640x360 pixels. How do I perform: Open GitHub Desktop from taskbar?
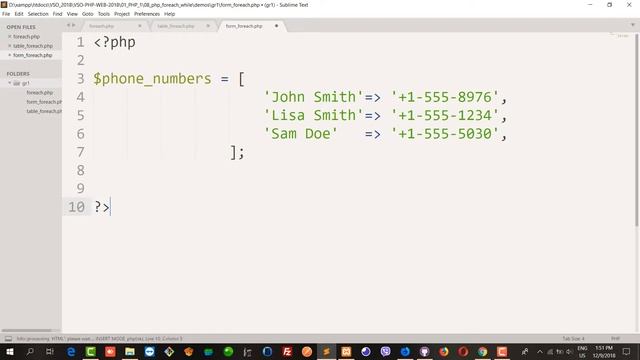[424, 351]
